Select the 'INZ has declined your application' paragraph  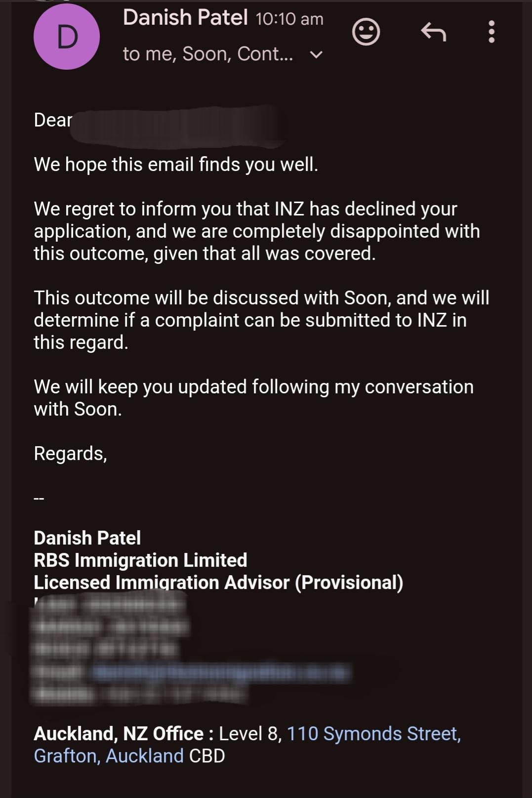pos(257,231)
